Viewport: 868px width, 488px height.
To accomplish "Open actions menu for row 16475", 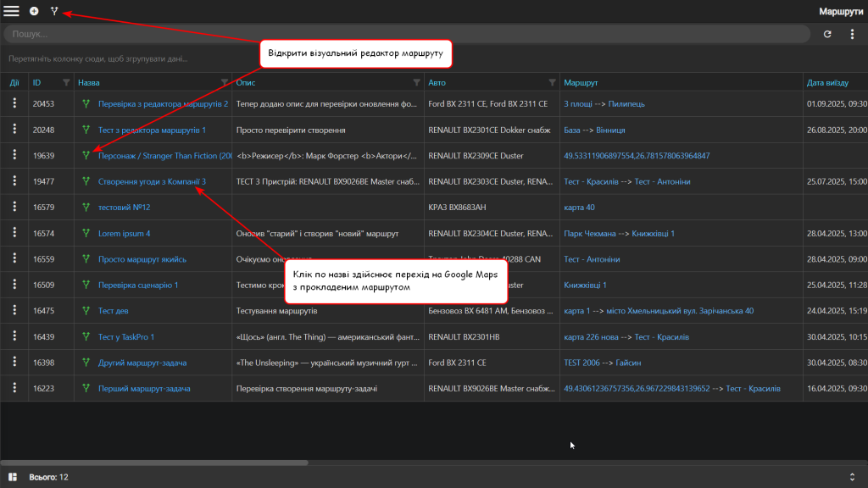I will click(14, 310).
